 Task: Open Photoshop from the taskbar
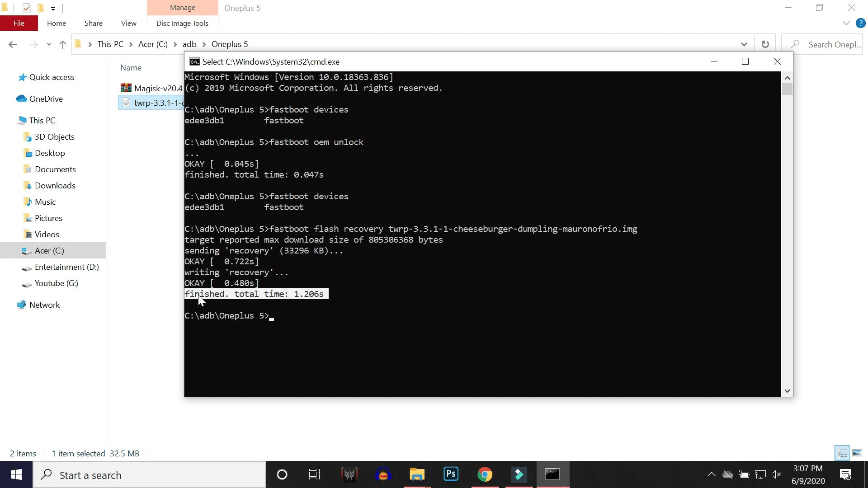pyautogui.click(x=451, y=474)
